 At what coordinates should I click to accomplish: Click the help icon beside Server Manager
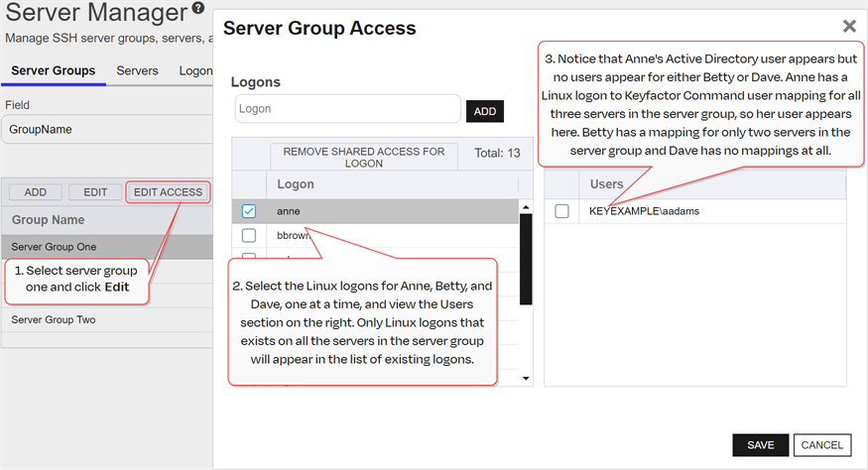198,11
